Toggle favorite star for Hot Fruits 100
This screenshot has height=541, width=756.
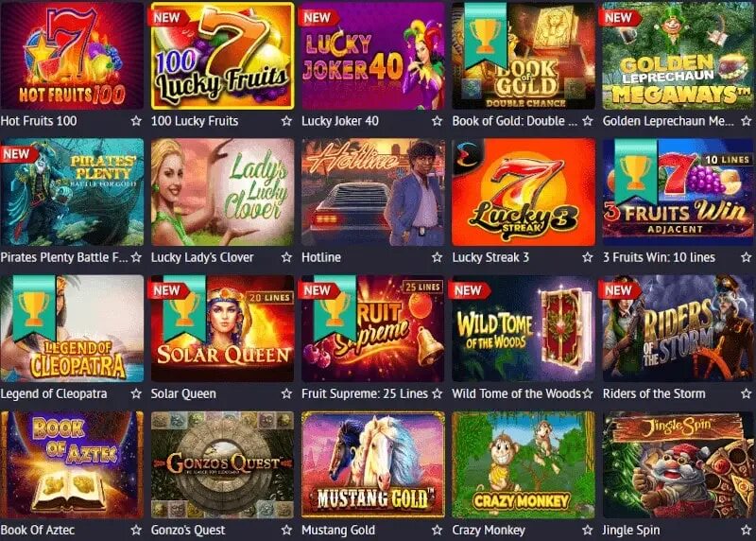click(x=136, y=121)
